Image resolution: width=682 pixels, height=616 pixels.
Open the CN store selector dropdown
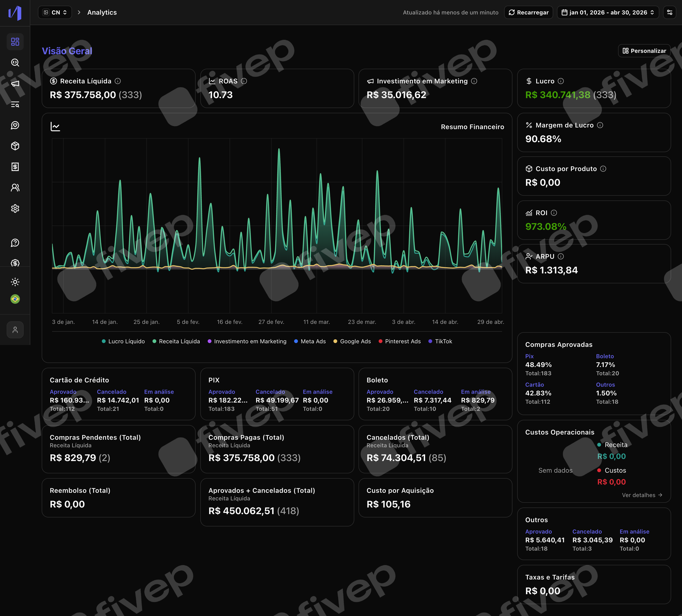55,13
